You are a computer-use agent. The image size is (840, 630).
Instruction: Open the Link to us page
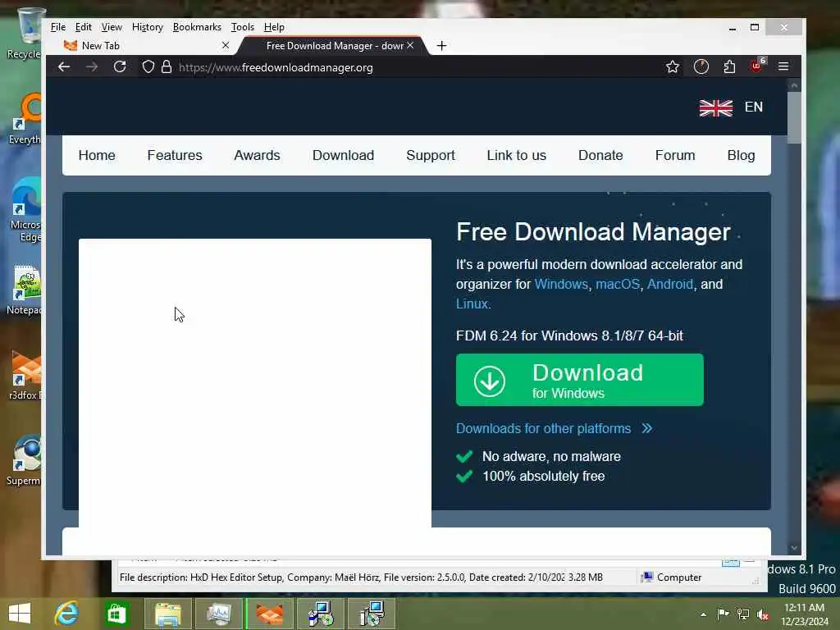point(517,155)
